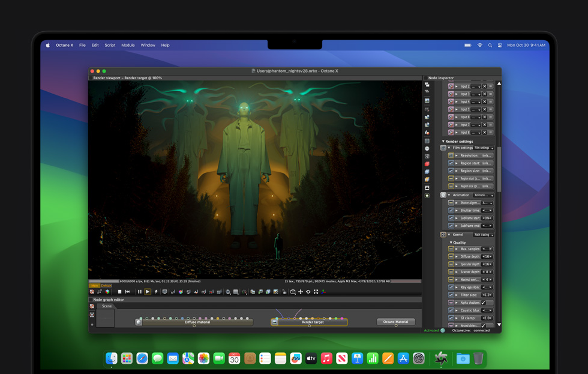The height and width of the screenshot is (374, 588).
Task: Click the magnifier zoom icon in render toolbar
Action: [228, 292]
